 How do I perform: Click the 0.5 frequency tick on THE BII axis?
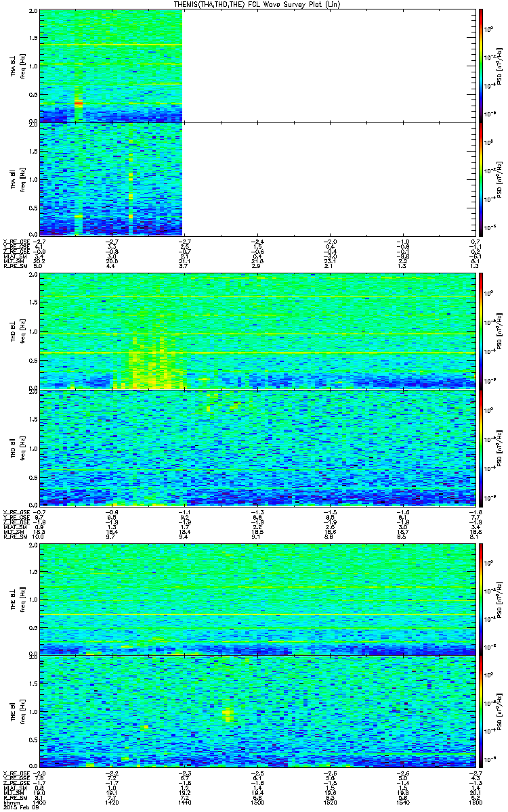(x=32, y=740)
